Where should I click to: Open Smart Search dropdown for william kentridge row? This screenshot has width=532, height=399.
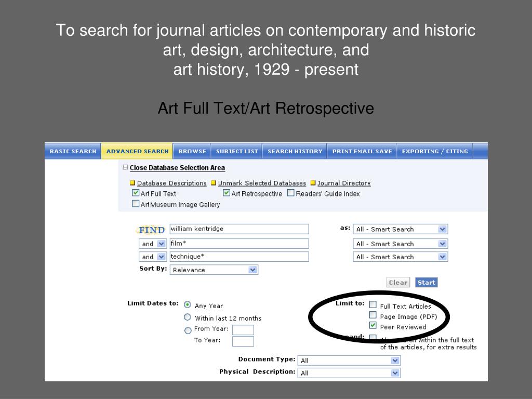pyautogui.click(x=401, y=229)
